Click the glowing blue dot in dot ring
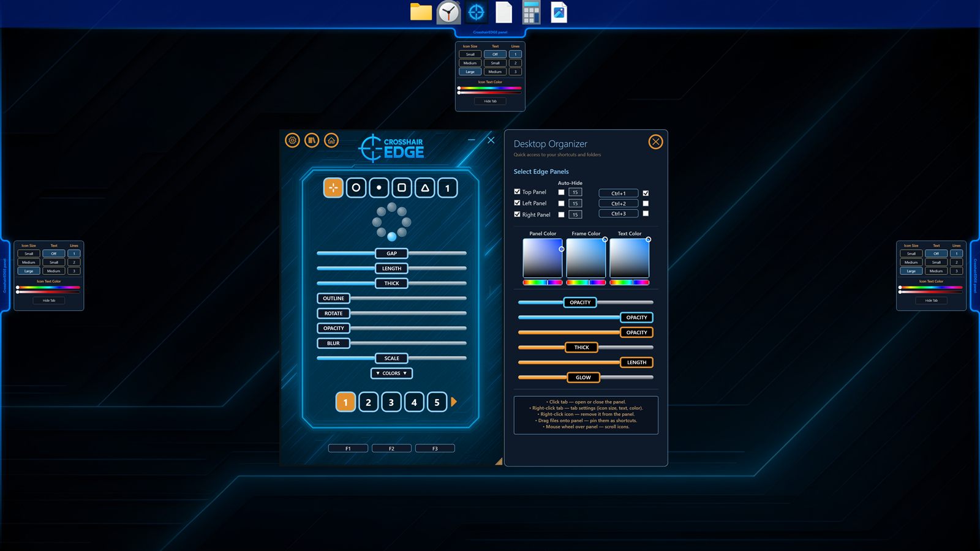 click(392, 236)
